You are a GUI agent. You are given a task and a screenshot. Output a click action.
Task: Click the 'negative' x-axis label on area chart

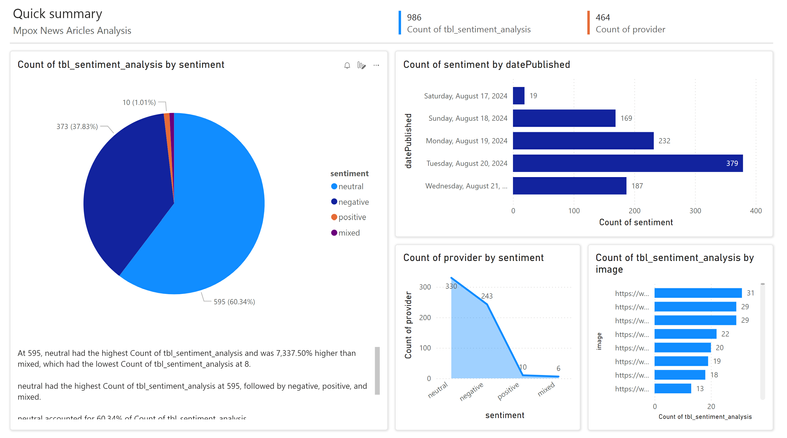click(471, 391)
